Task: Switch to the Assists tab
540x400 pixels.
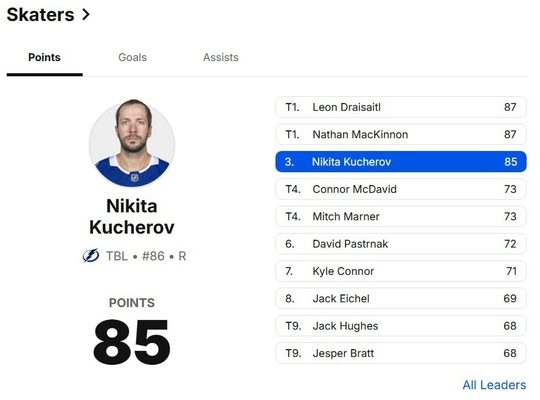Action: point(221,57)
